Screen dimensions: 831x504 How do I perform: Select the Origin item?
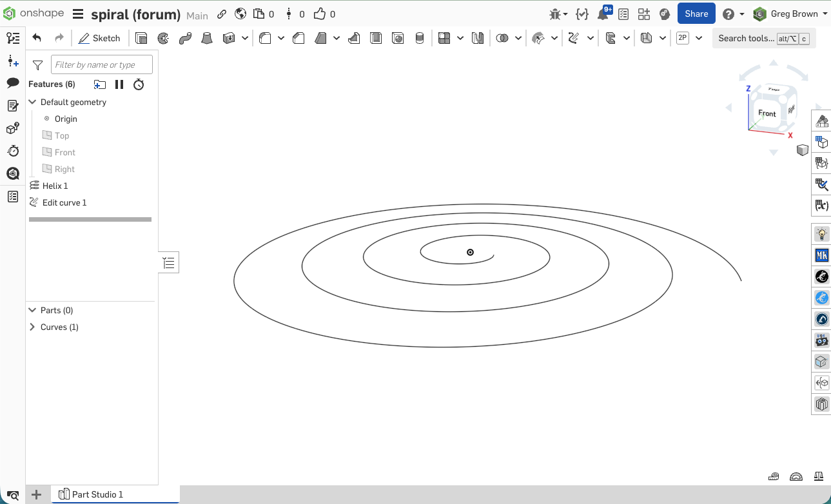click(66, 119)
